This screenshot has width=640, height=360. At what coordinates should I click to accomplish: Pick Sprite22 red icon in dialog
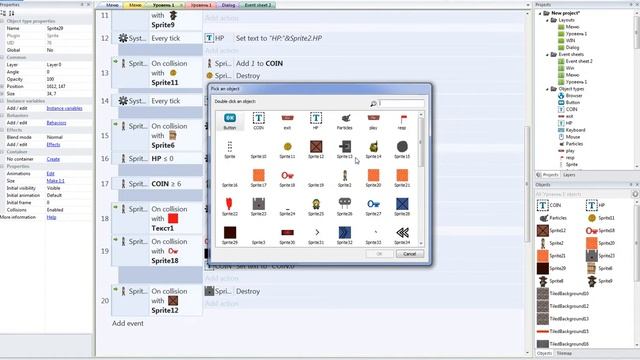(230, 207)
